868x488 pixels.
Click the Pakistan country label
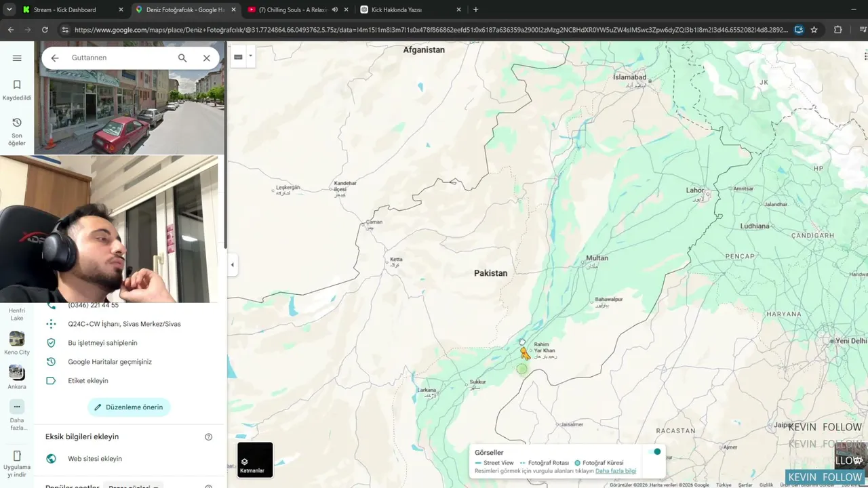tap(490, 273)
